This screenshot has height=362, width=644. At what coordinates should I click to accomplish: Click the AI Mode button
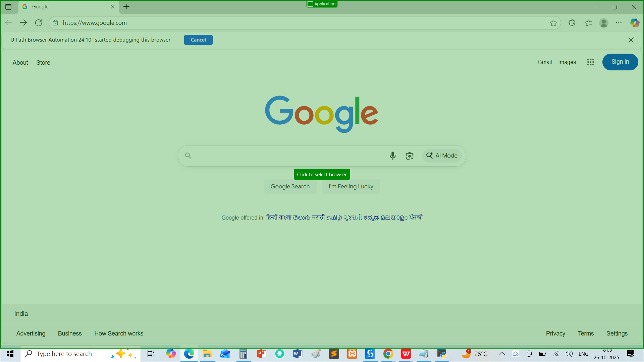[x=442, y=156]
